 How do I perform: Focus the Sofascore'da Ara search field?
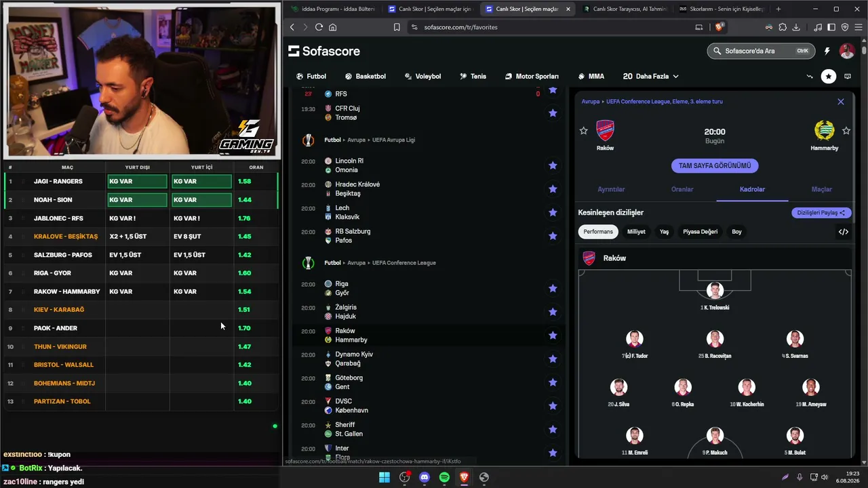point(760,51)
